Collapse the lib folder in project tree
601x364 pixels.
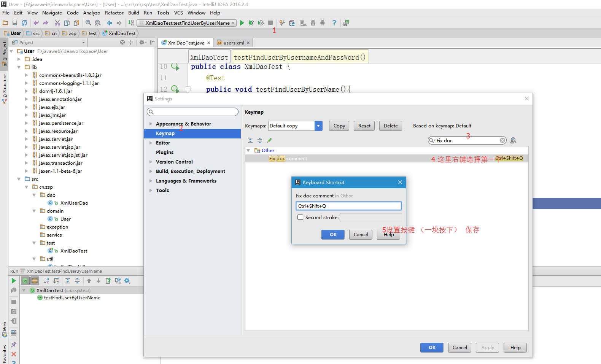tap(19, 67)
